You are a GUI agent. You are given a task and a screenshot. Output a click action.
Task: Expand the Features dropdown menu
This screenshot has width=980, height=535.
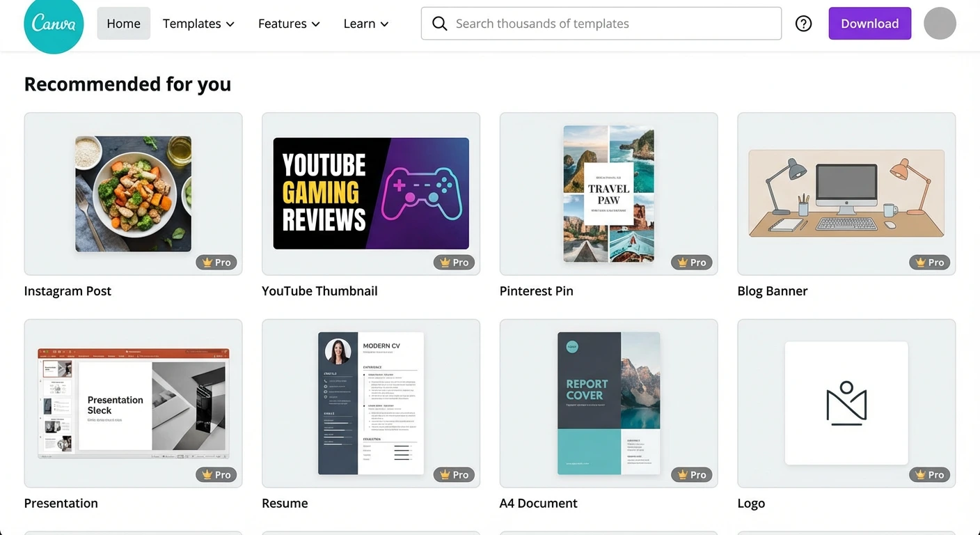click(x=289, y=24)
